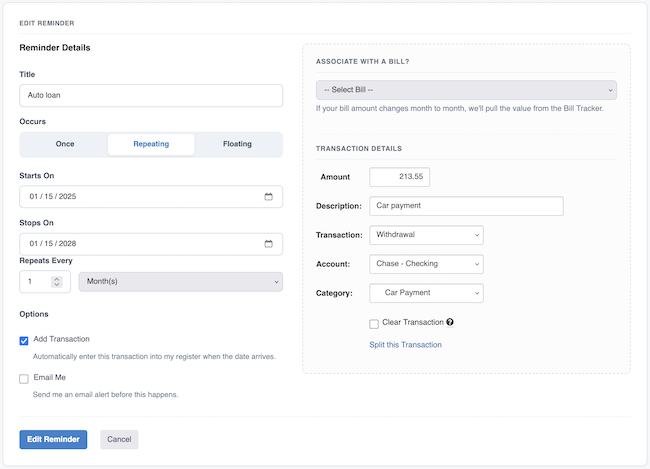
Task: Click the Starts On date field 01/15/2025
Action: [x=151, y=197]
